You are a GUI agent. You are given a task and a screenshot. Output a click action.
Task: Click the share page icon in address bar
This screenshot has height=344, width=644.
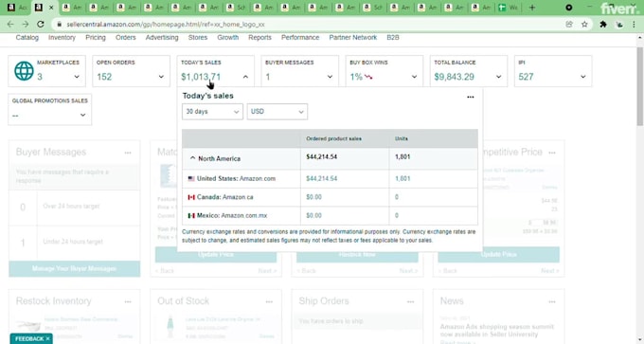coord(569,25)
